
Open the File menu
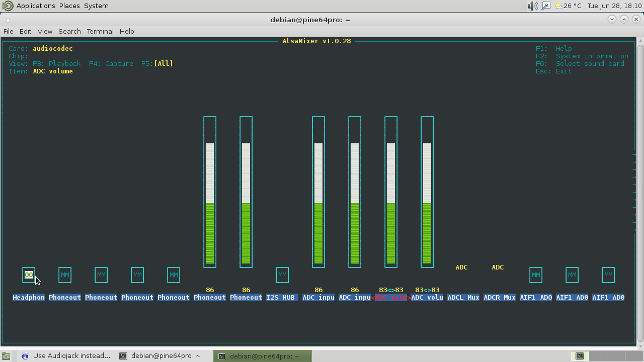pyautogui.click(x=9, y=31)
